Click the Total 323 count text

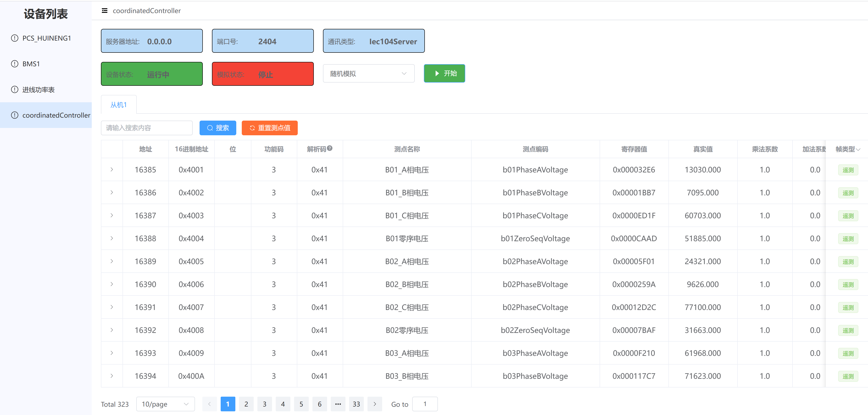coord(115,404)
